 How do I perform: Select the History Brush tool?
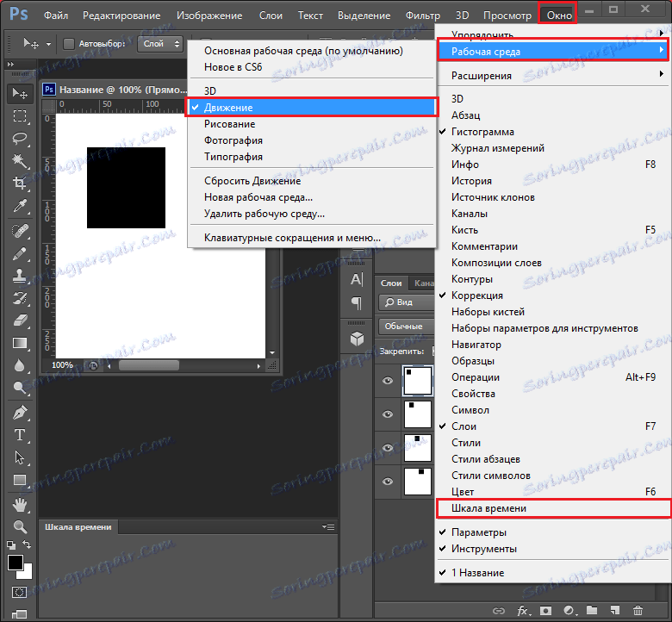(20, 298)
